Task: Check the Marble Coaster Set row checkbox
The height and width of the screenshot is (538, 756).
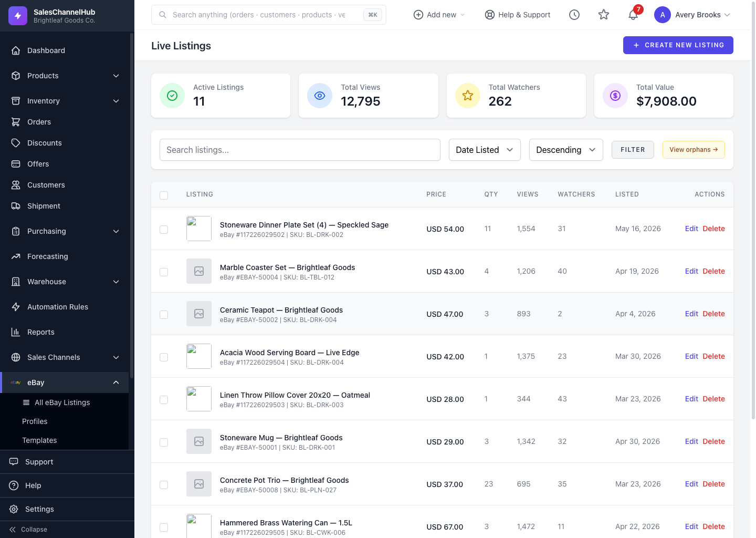Action: click(164, 272)
